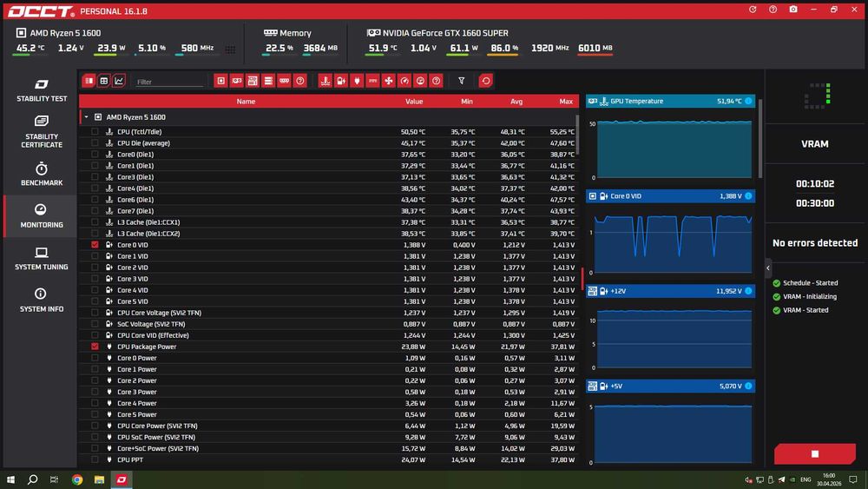The height and width of the screenshot is (489, 868).
Task: Check the Core 1 VID checkbox
Action: 95,256
